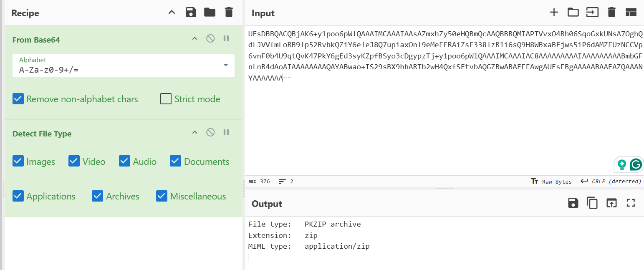
Task: Set breakpoint on Detect File Type
Action: click(226, 133)
